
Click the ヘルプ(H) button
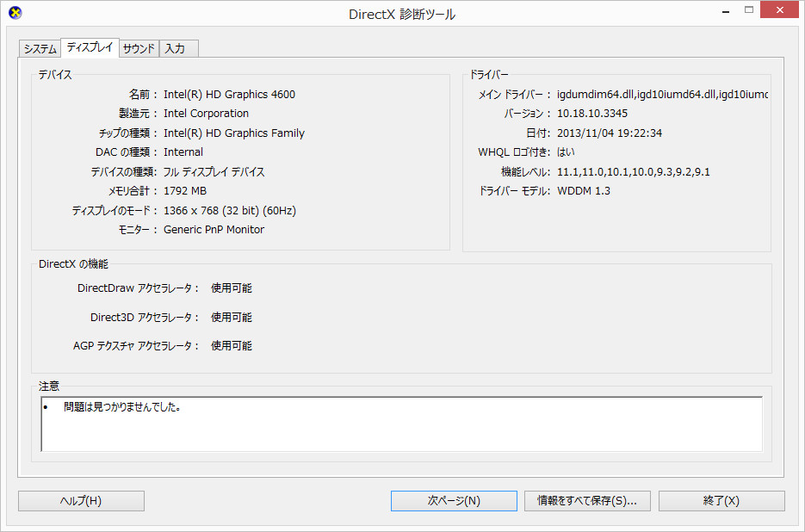[x=81, y=501]
